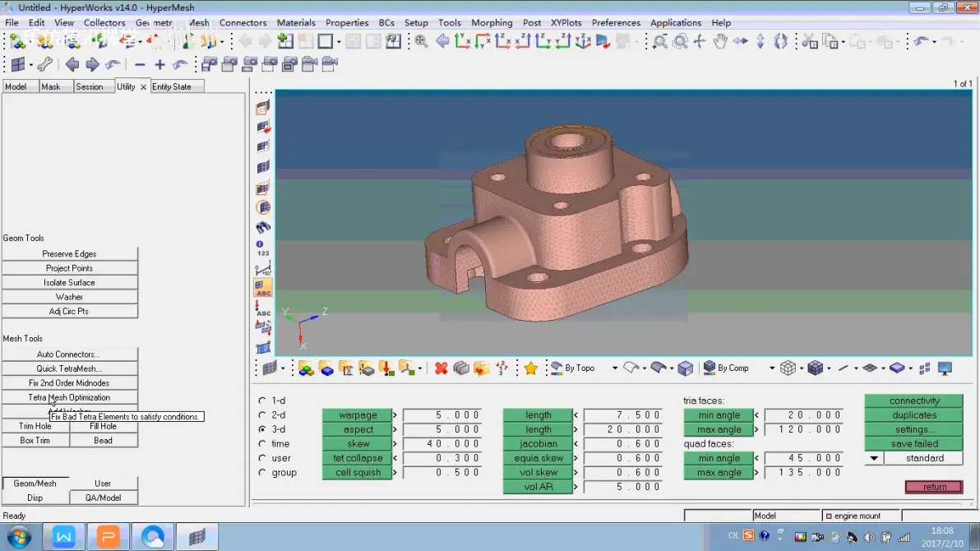Image resolution: width=980 pixels, height=551 pixels.
Task: Open the Morphing menu
Action: 492,22
